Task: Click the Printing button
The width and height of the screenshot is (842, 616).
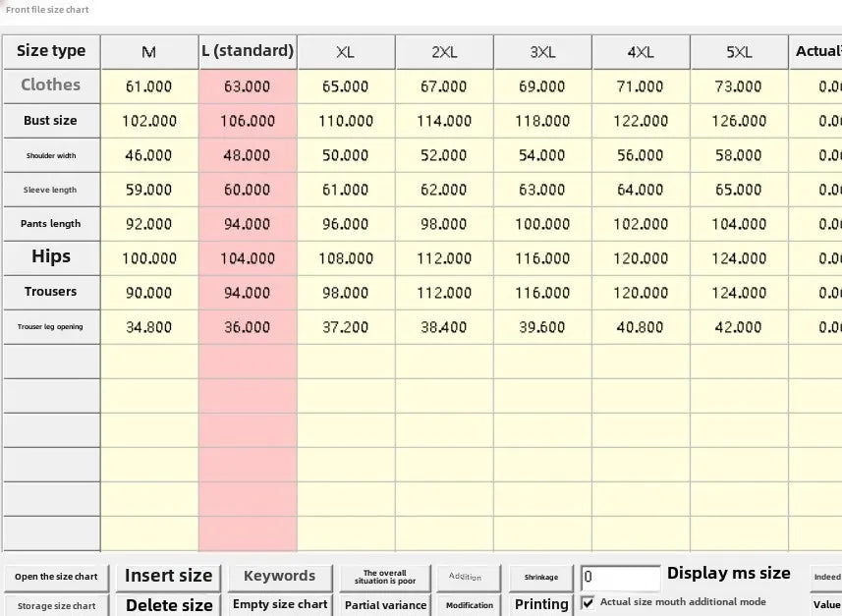Action: point(541,604)
